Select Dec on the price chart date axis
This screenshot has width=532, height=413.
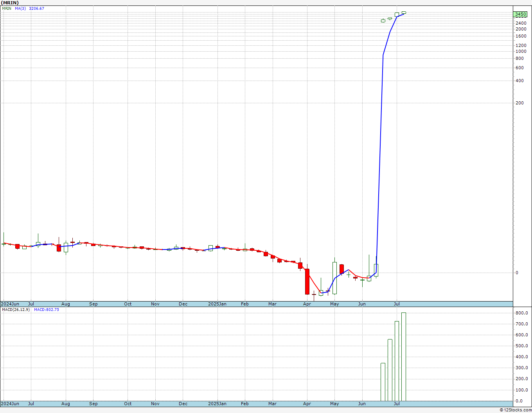[183, 304]
